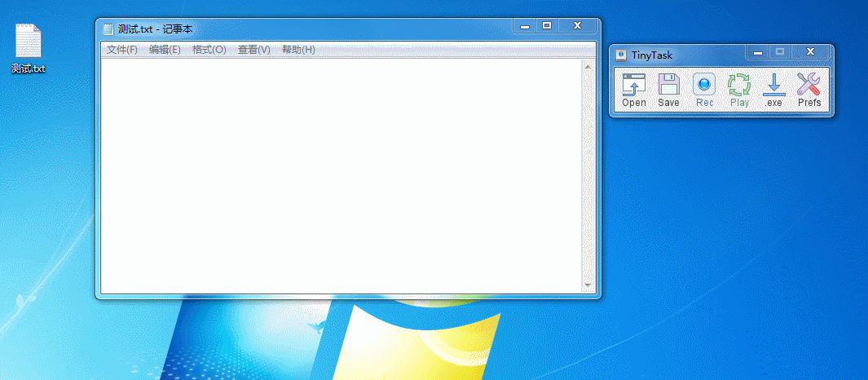Screen dimensions: 868x380
Task: Click Notepad scrollbar up arrow
Action: 588,67
